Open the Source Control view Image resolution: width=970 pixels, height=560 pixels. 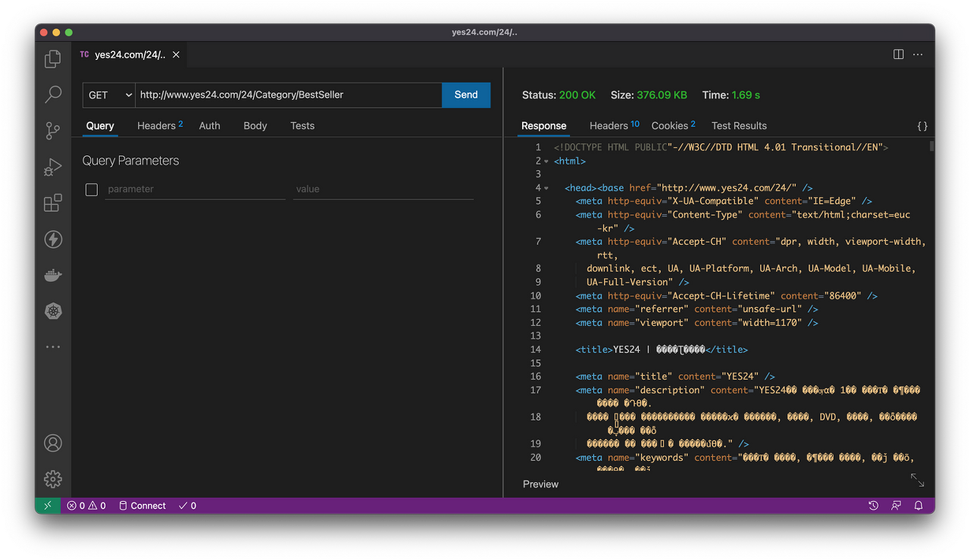[x=53, y=130]
